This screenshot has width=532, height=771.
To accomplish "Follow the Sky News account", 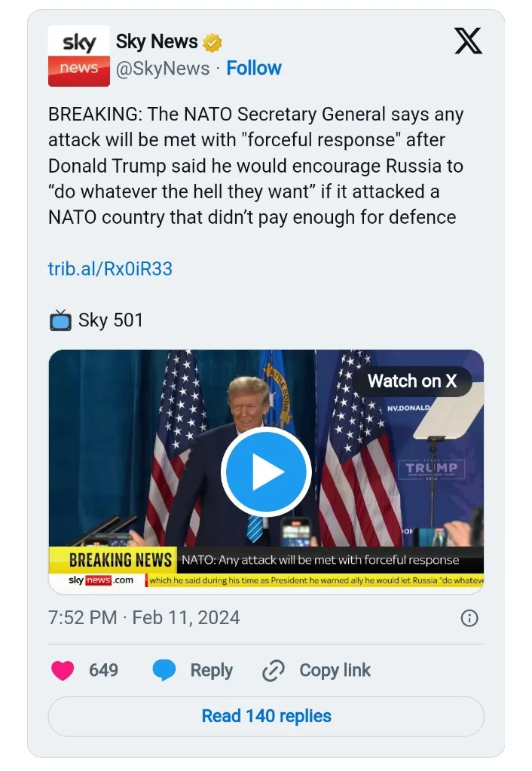I will pyautogui.click(x=254, y=68).
